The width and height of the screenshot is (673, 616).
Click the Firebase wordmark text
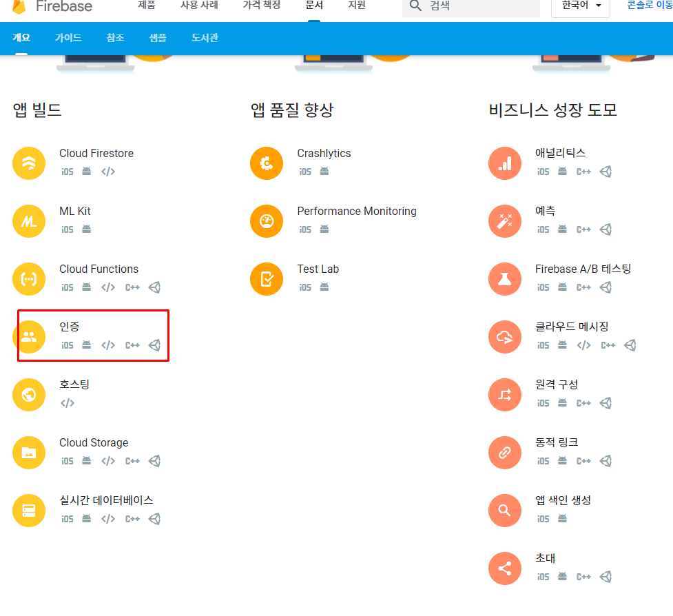64,6
